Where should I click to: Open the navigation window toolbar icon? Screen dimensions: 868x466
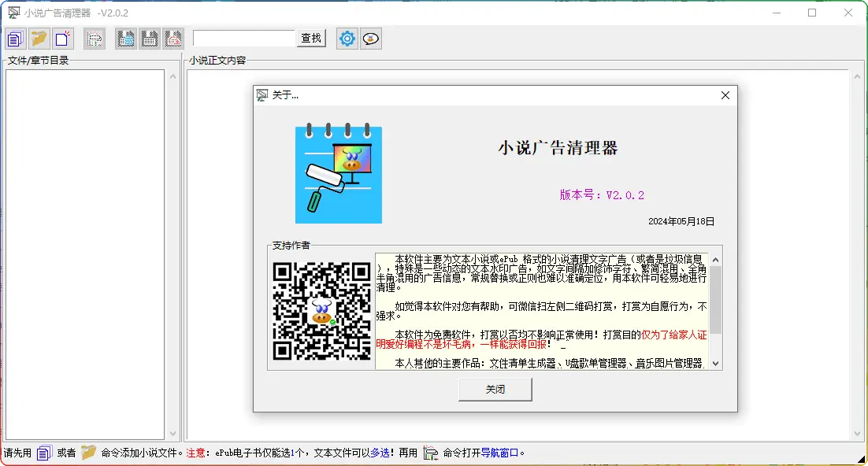(95, 39)
